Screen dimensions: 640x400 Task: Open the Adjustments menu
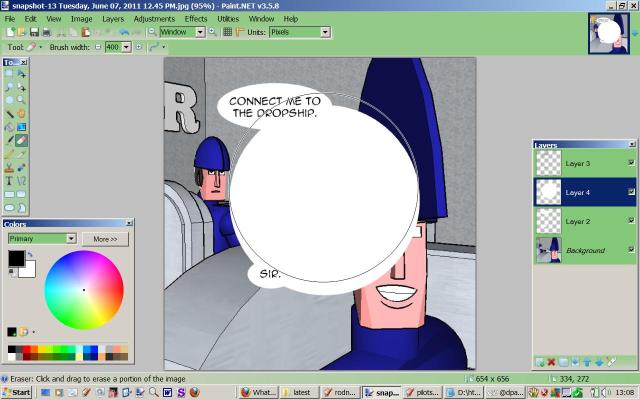(154, 18)
